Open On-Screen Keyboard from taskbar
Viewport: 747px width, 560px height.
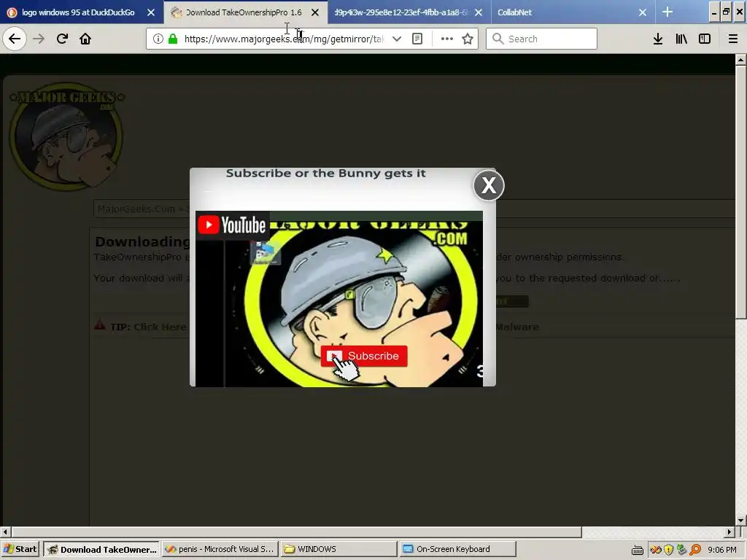coord(457,549)
